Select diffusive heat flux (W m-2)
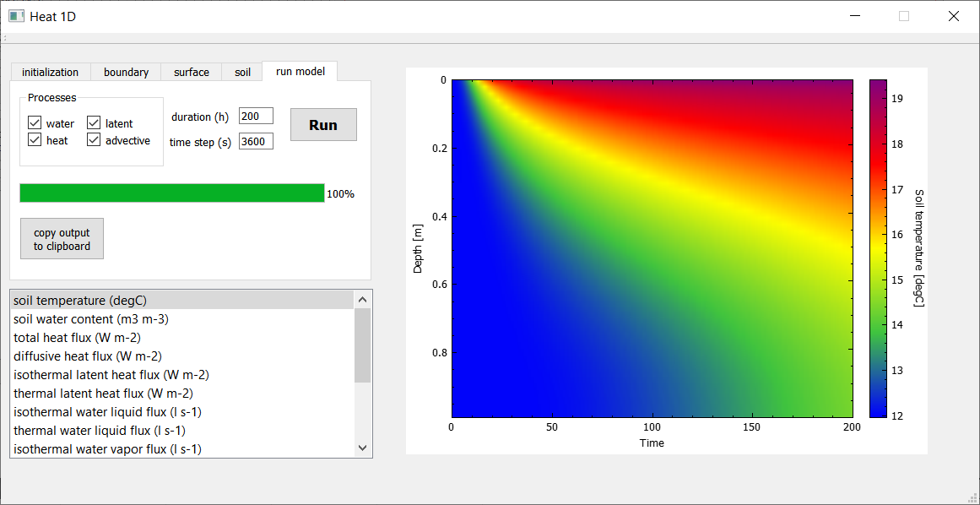This screenshot has height=505, width=980. point(182,356)
